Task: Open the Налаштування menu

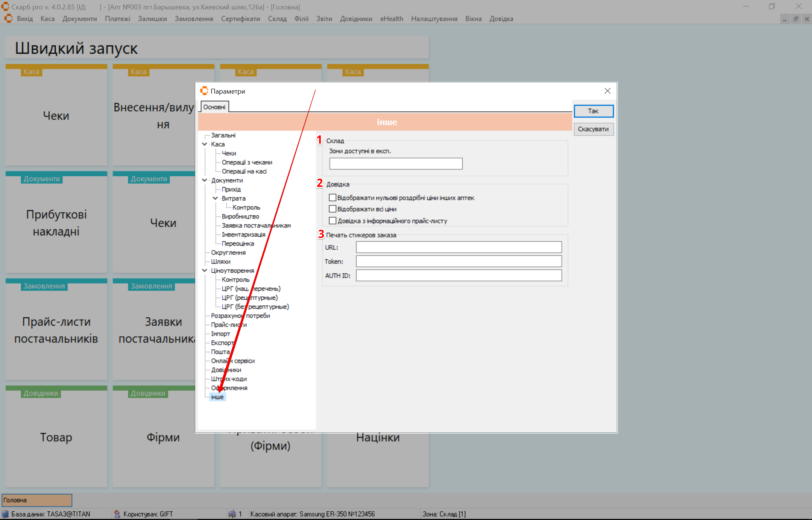Action: (x=434, y=19)
